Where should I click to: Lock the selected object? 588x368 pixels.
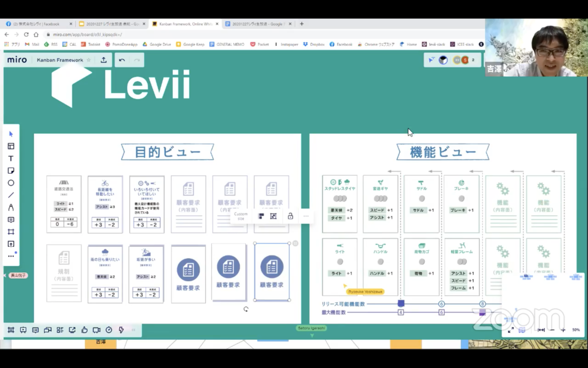[290, 216]
